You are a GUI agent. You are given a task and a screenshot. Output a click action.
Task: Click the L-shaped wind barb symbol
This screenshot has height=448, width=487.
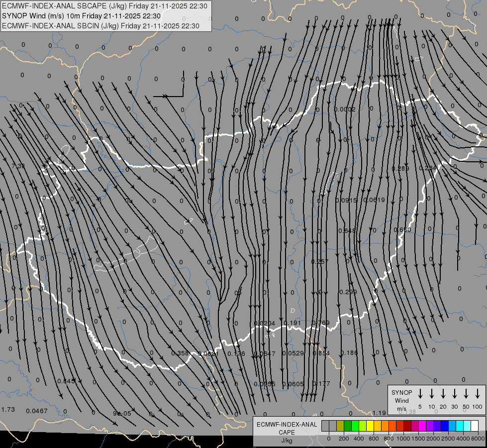tap(168, 84)
